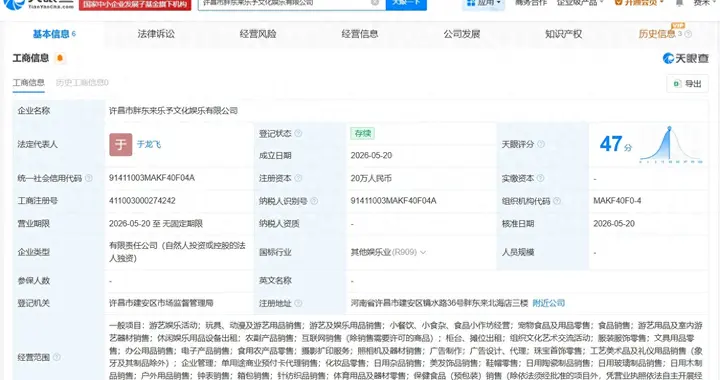Switch to the 基本信息 tab
Image resolution: width=720 pixels, height=380 pixels.
point(54,34)
